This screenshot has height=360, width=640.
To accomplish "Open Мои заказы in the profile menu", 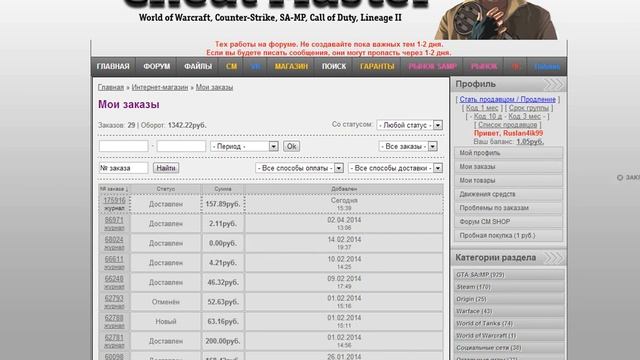I will (x=508, y=167).
